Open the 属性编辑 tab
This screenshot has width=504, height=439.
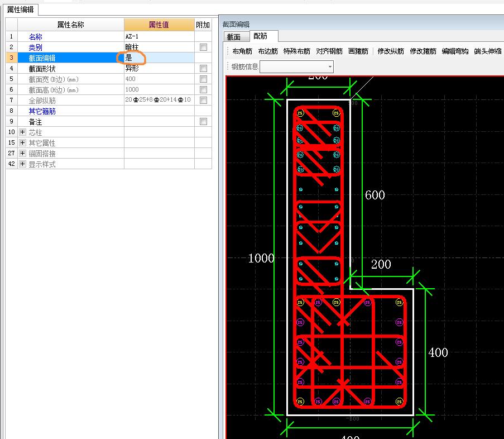coord(21,9)
